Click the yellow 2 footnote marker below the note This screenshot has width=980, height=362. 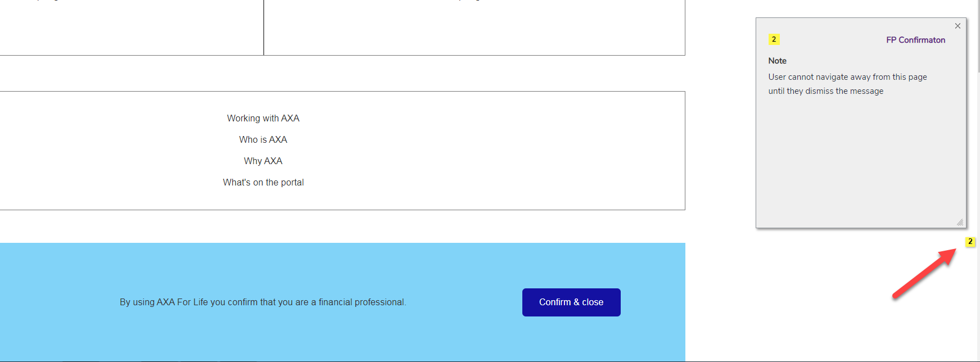click(x=970, y=242)
